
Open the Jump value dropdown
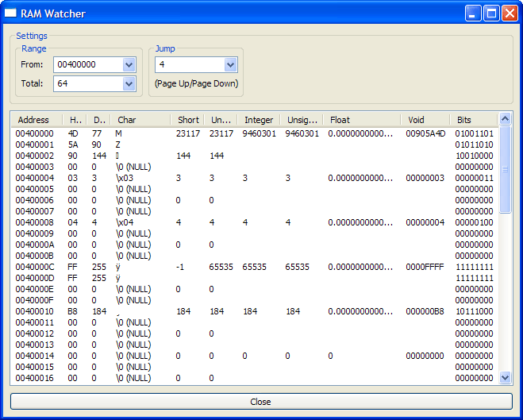231,65
